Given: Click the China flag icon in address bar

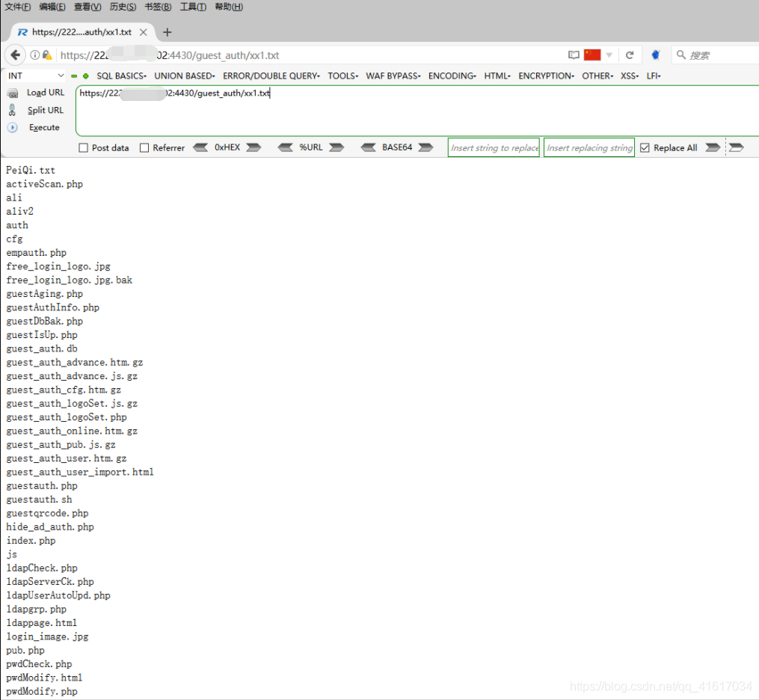Looking at the screenshot, I should coord(592,55).
